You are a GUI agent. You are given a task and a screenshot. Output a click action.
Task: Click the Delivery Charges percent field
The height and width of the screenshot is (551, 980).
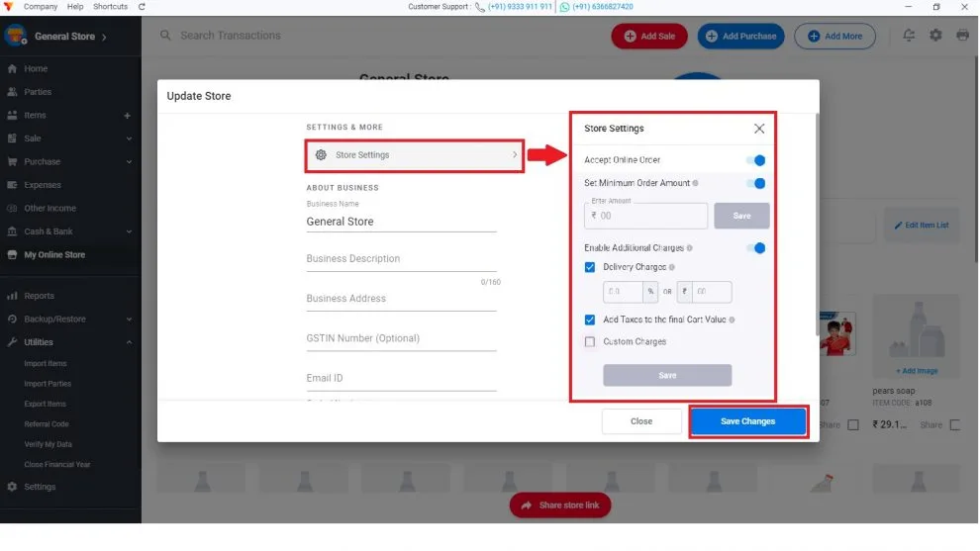point(623,292)
